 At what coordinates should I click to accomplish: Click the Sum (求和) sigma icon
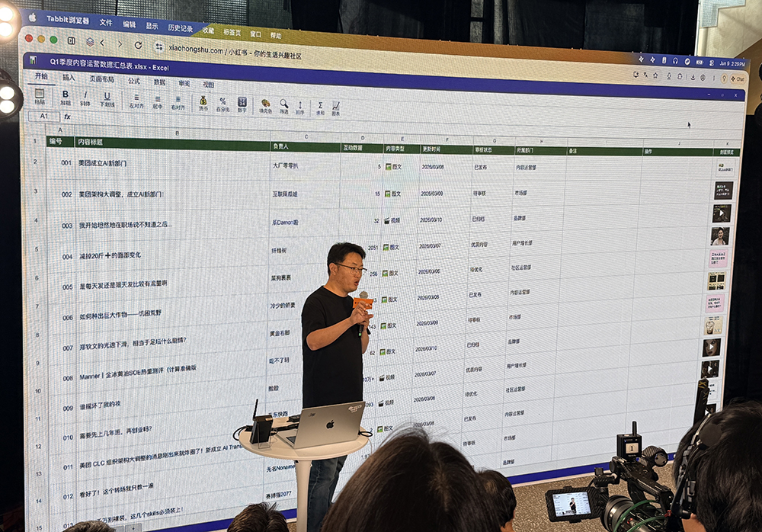point(320,108)
